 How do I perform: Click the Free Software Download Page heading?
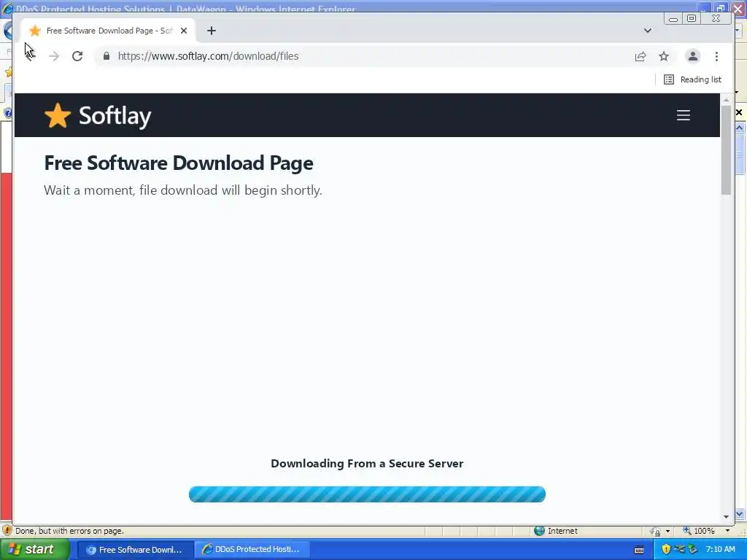point(179,163)
